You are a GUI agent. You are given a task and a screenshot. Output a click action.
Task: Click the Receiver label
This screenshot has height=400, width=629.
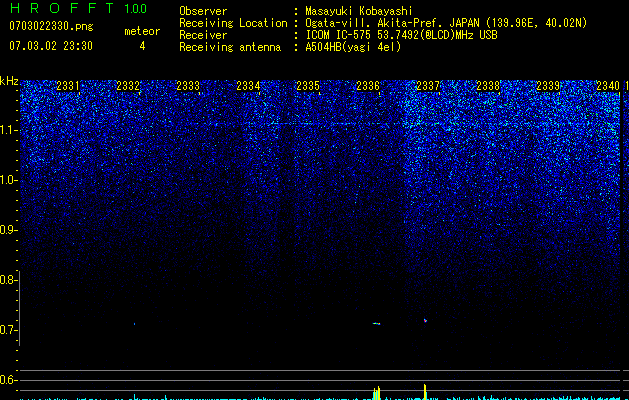pyautogui.click(x=203, y=35)
